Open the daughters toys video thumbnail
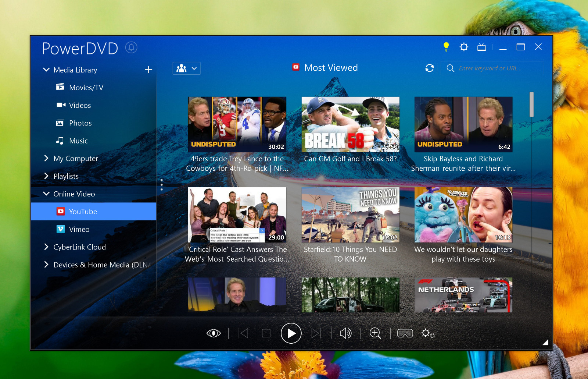Viewport: 588px width, 379px height. 463,215
